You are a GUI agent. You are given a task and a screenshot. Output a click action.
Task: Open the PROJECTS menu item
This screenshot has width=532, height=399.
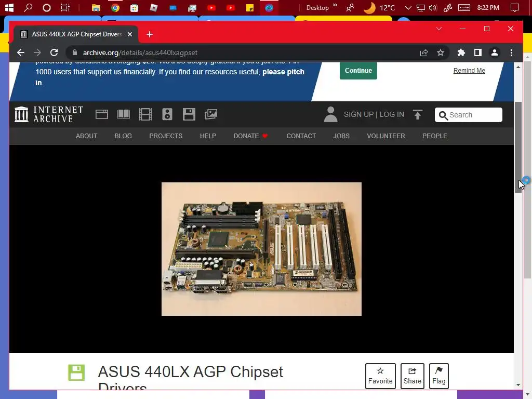166,136
